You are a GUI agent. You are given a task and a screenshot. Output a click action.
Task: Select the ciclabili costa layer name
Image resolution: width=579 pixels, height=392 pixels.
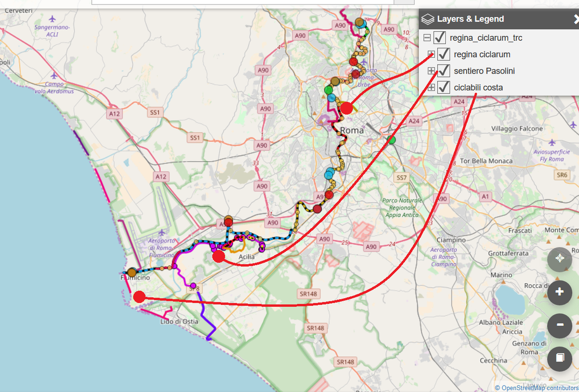478,88
